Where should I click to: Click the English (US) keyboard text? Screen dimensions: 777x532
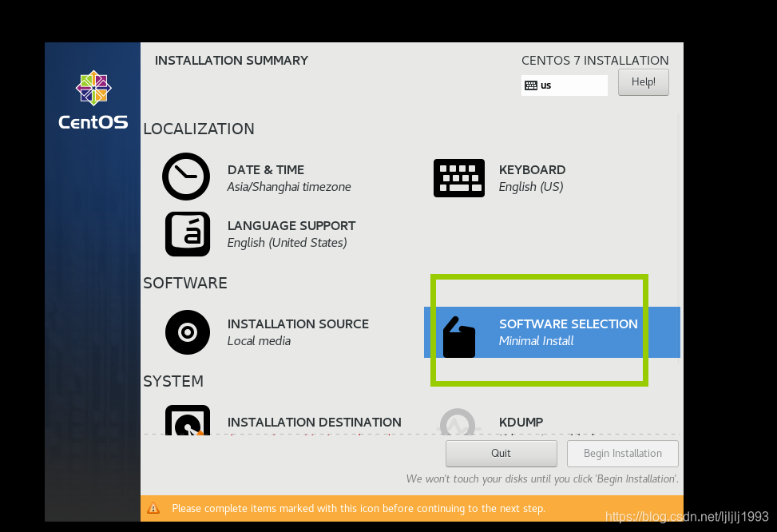pos(531,187)
